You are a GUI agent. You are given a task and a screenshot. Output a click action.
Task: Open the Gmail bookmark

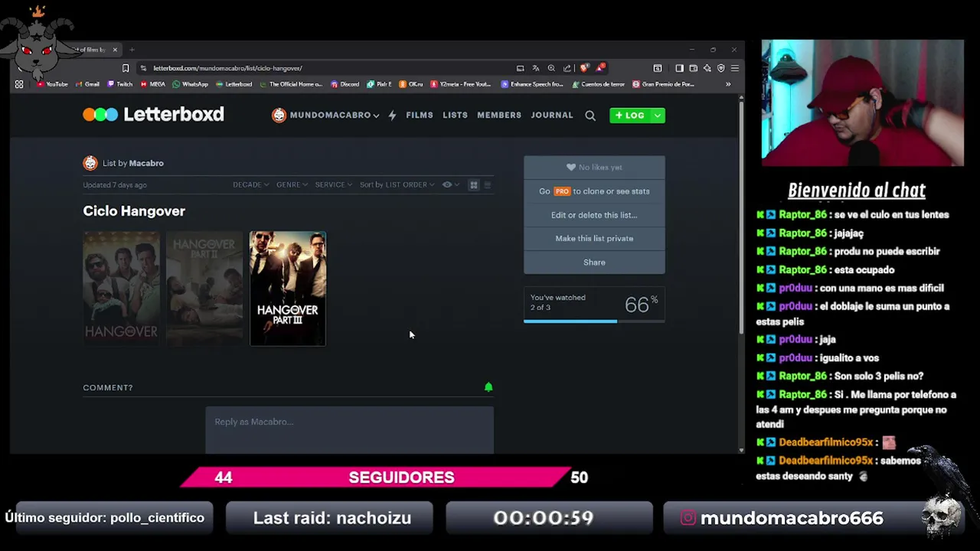87,84
